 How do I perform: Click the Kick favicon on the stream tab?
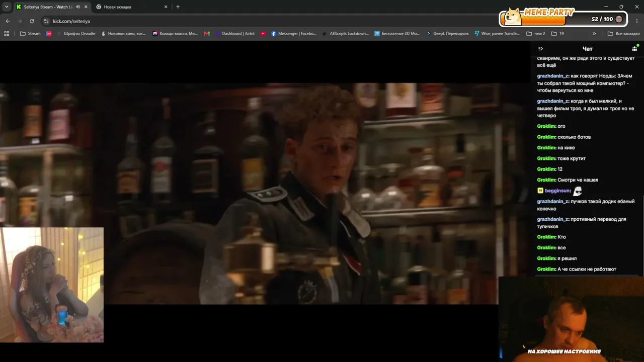[x=19, y=7]
